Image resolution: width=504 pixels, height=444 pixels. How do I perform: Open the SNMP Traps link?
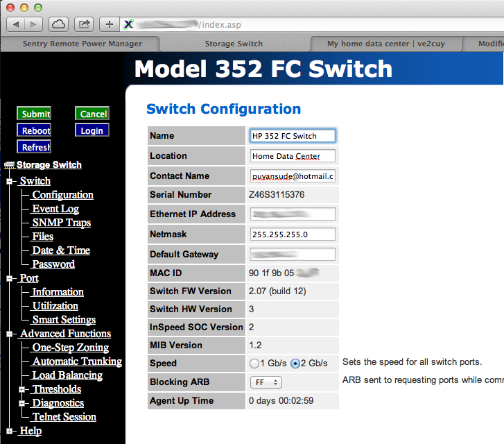(62, 222)
